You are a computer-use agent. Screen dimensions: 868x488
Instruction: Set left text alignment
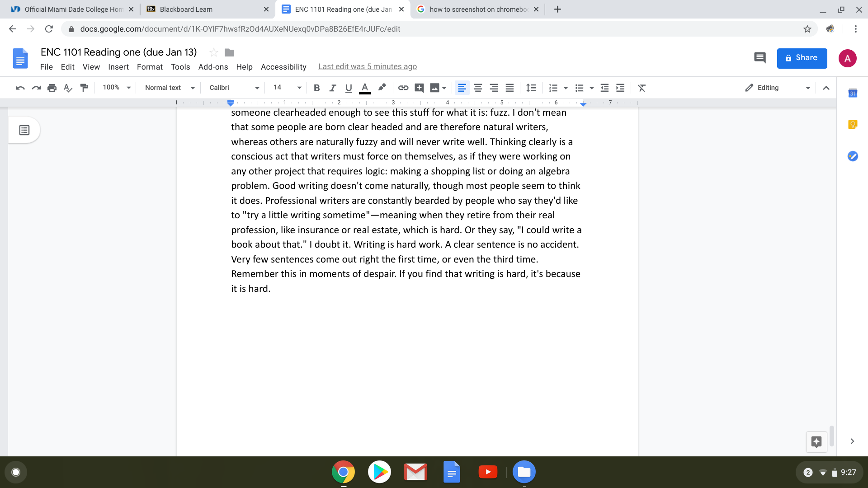tap(462, 88)
